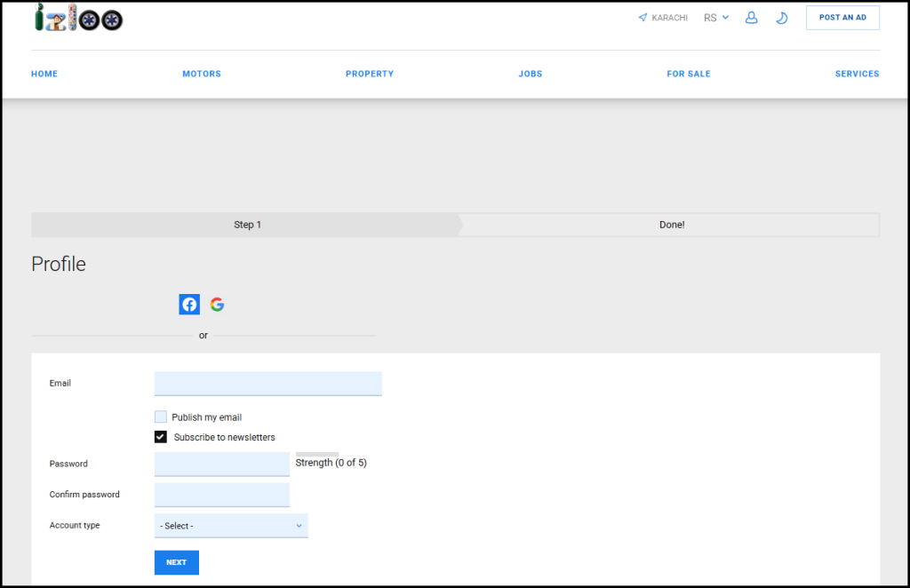Enable dark mode via moon icon
Image resolution: width=910 pixels, height=588 pixels.
(x=781, y=17)
